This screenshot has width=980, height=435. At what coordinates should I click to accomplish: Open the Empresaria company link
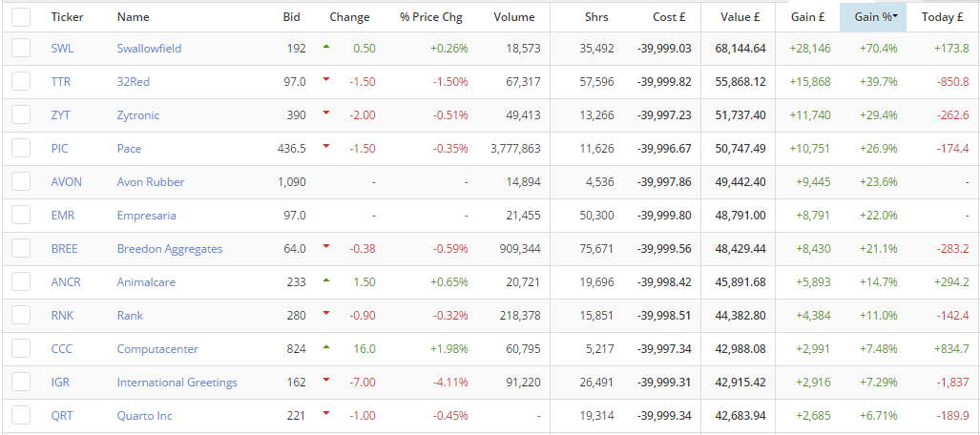(x=146, y=216)
